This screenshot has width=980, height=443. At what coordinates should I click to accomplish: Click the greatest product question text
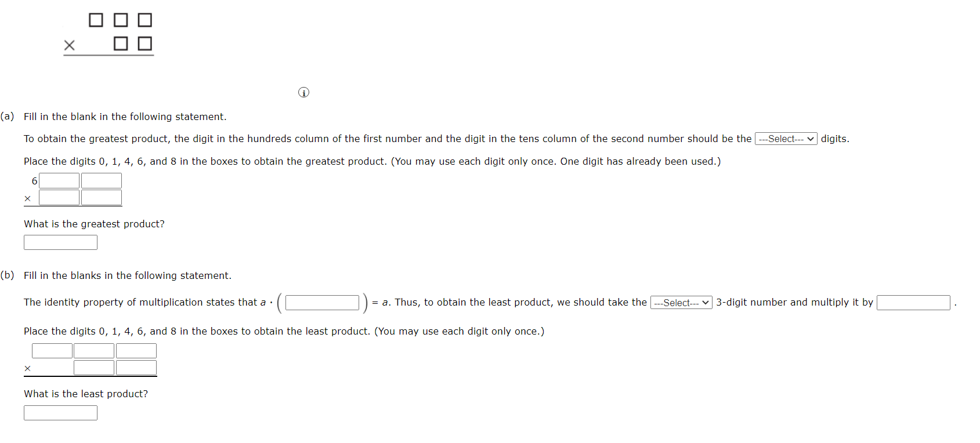tap(94, 224)
